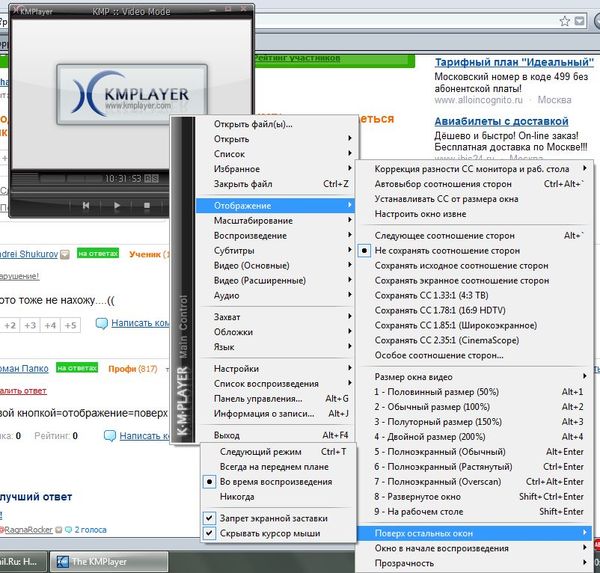Click the 'Andrei Shukurov' profile link
This screenshot has width=600, height=573.
[29, 254]
